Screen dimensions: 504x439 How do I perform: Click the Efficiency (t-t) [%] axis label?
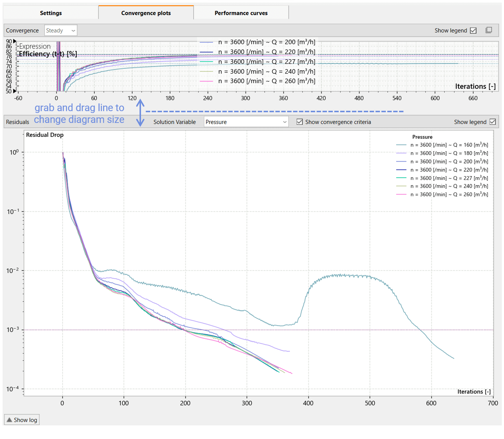48,54
